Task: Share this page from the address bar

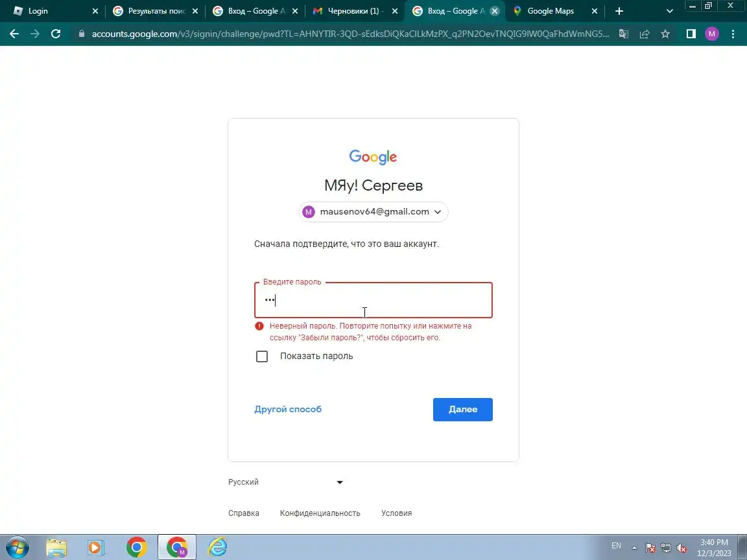Action: [645, 34]
